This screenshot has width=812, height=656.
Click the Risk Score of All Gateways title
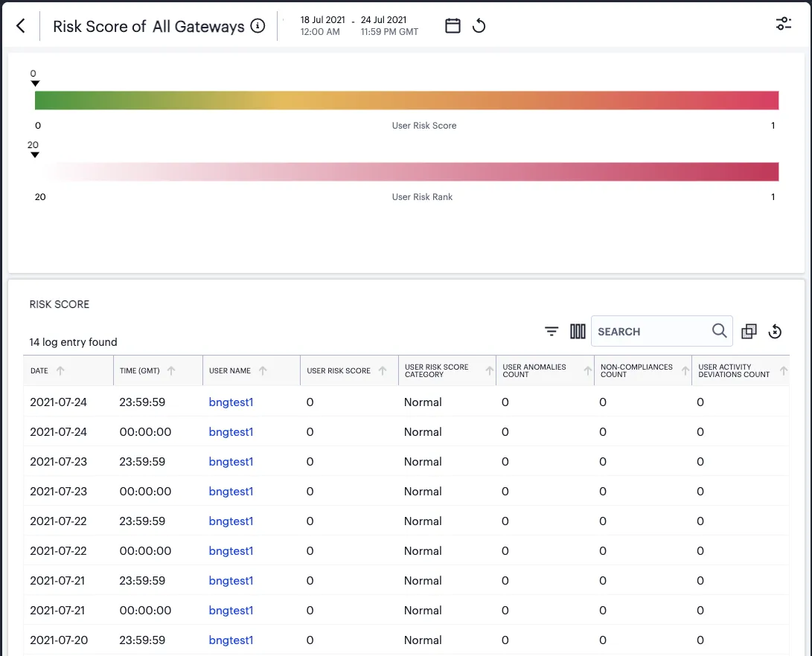click(149, 26)
